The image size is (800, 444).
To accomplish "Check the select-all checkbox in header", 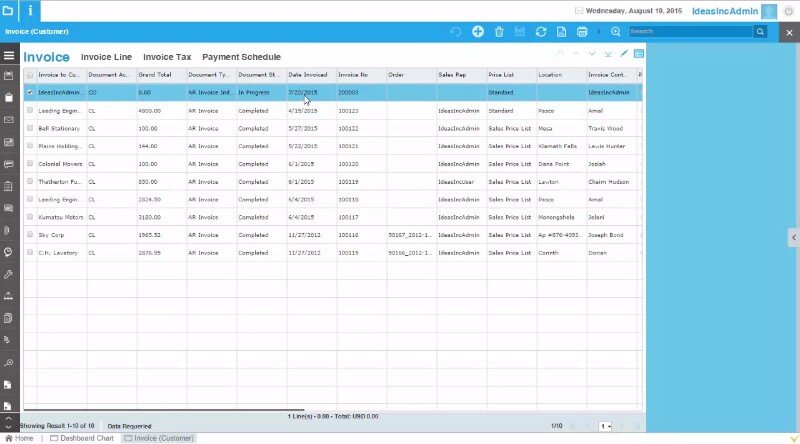I will coord(30,75).
